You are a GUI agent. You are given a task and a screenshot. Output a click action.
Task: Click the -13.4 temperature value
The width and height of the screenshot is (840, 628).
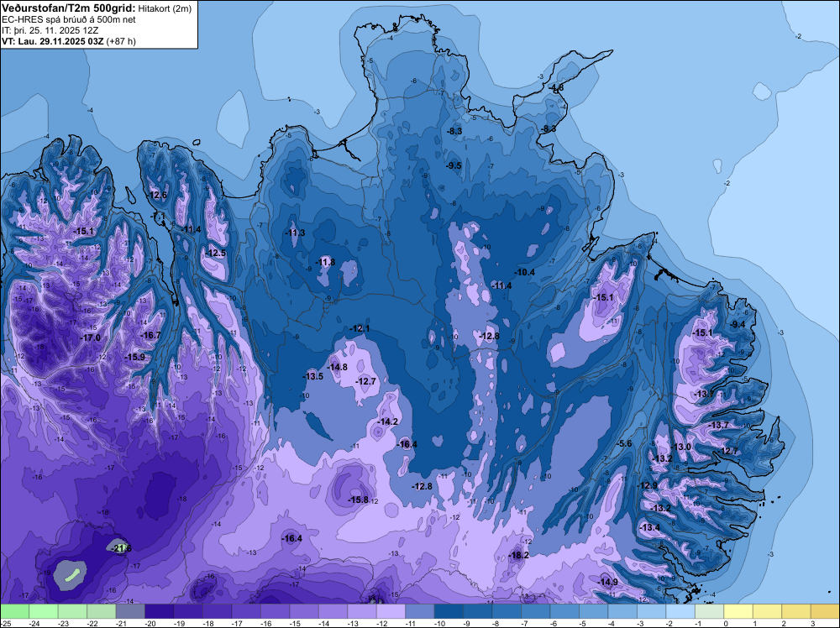650,528
